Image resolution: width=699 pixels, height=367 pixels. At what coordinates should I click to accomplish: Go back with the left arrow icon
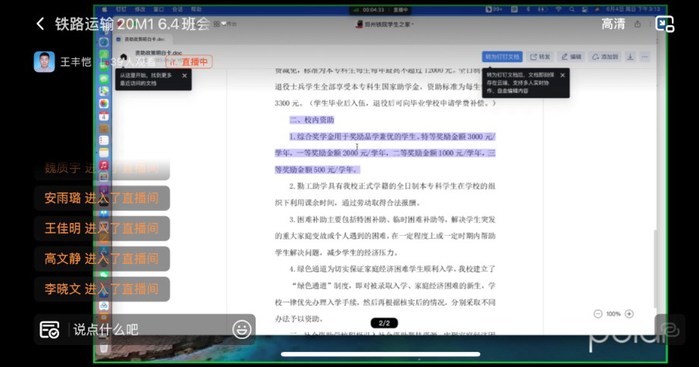40,24
